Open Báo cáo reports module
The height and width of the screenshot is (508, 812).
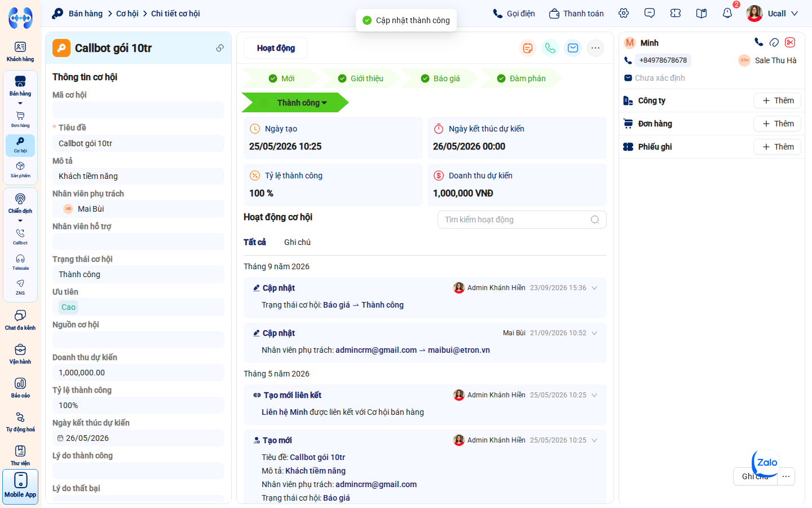[20, 388]
